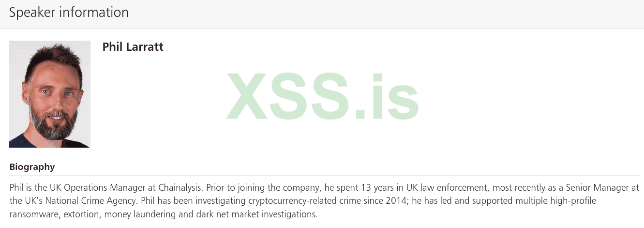Click the word "extortion" in the biography

point(79,214)
